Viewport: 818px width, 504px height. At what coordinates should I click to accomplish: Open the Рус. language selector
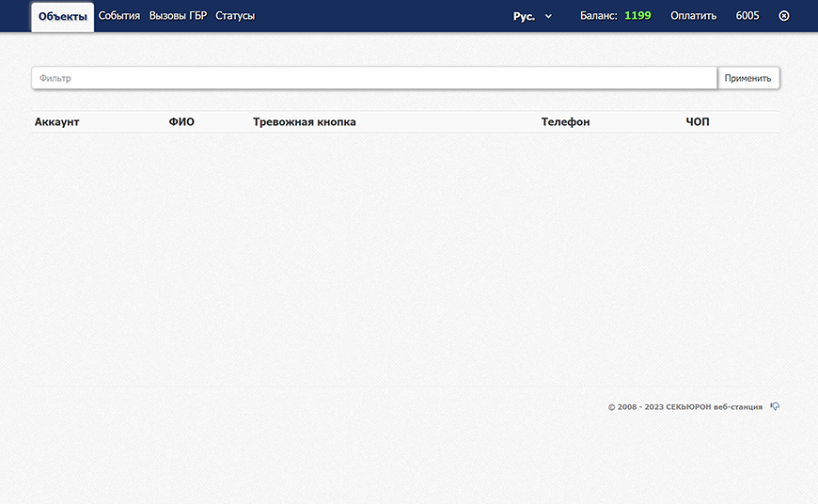point(525,16)
